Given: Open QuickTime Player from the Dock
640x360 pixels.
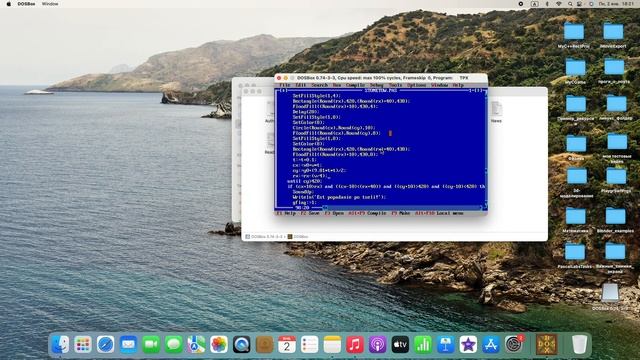Looking at the screenshot, I should [x=242, y=345].
